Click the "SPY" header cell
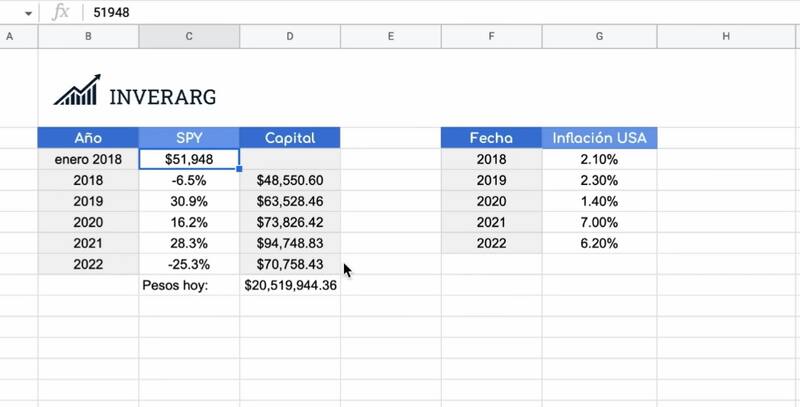800x407 pixels. 189,138
